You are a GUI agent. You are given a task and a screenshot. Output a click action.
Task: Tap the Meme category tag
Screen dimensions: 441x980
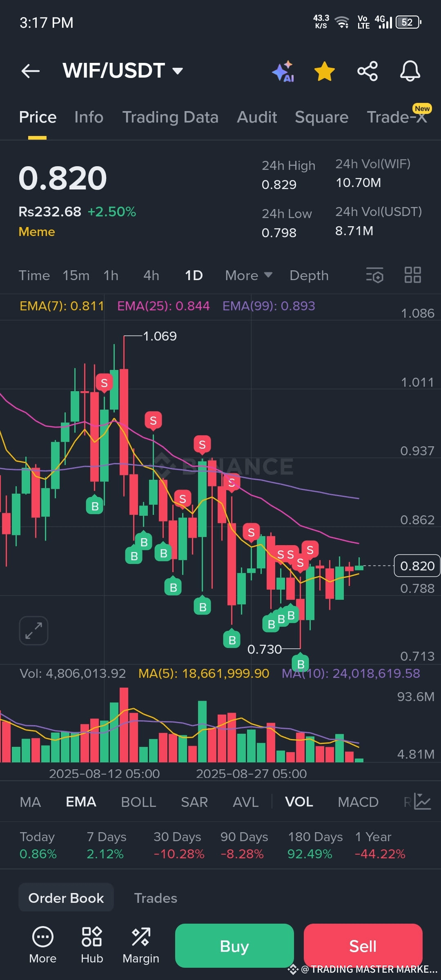tap(37, 232)
